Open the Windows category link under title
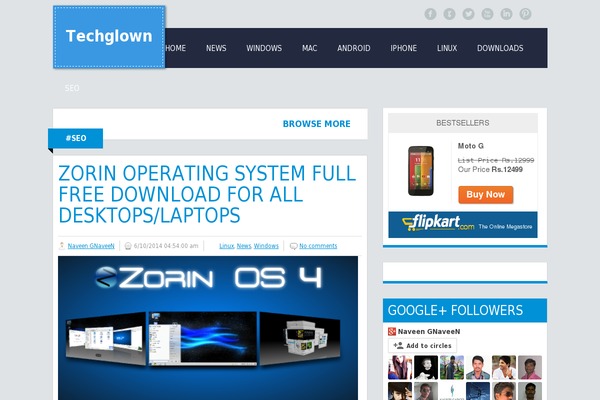Viewport: 600px width, 400px height. pyautogui.click(x=266, y=246)
